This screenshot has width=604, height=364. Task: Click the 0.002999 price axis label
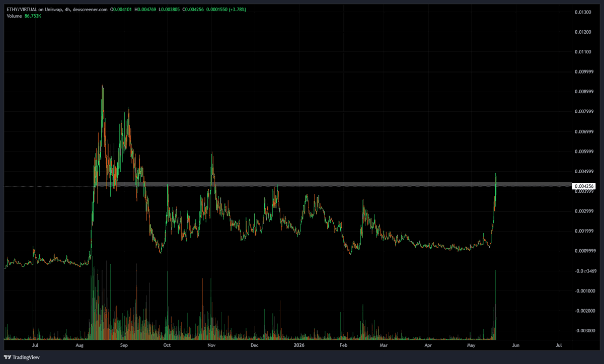584,211
